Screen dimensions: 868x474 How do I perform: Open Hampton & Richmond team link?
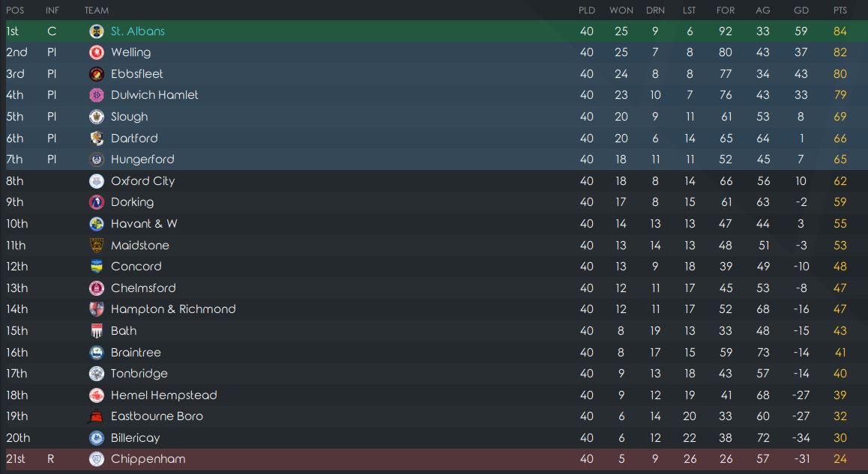point(173,309)
